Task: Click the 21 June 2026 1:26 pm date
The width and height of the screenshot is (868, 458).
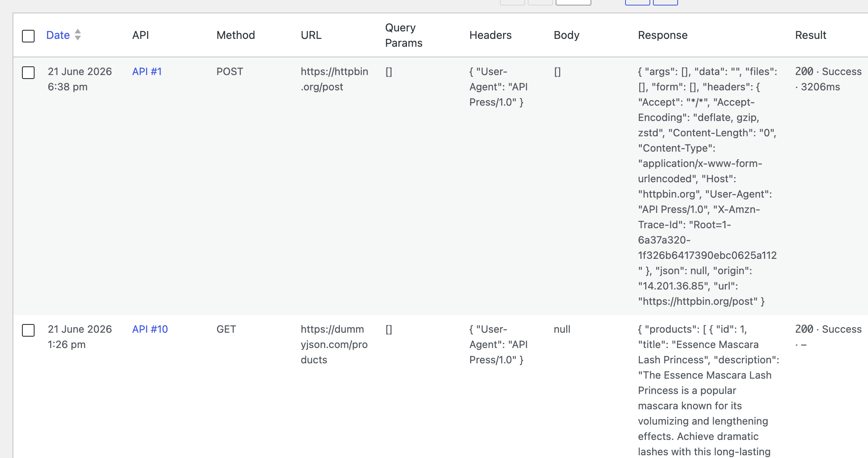Action: pyautogui.click(x=80, y=337)
